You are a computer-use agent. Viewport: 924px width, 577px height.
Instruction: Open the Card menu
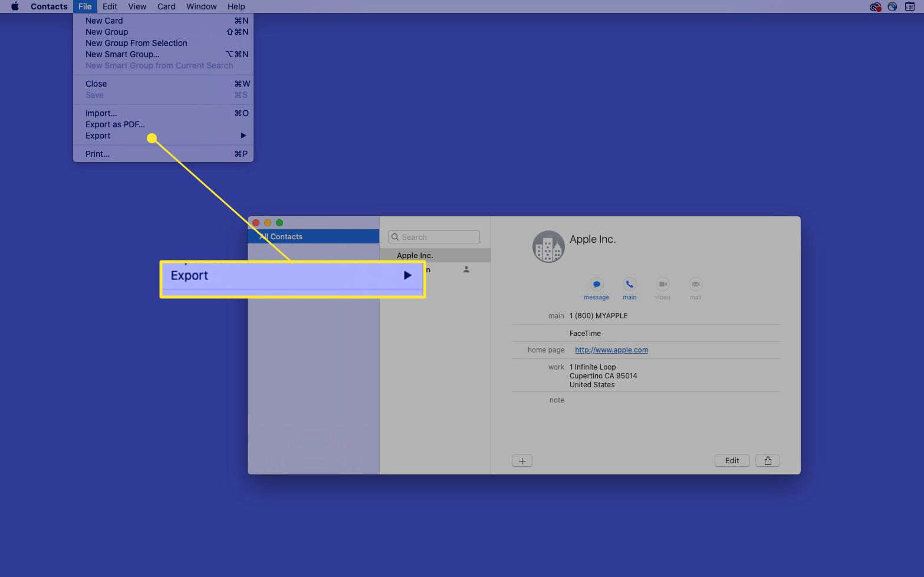click(166, 6)
